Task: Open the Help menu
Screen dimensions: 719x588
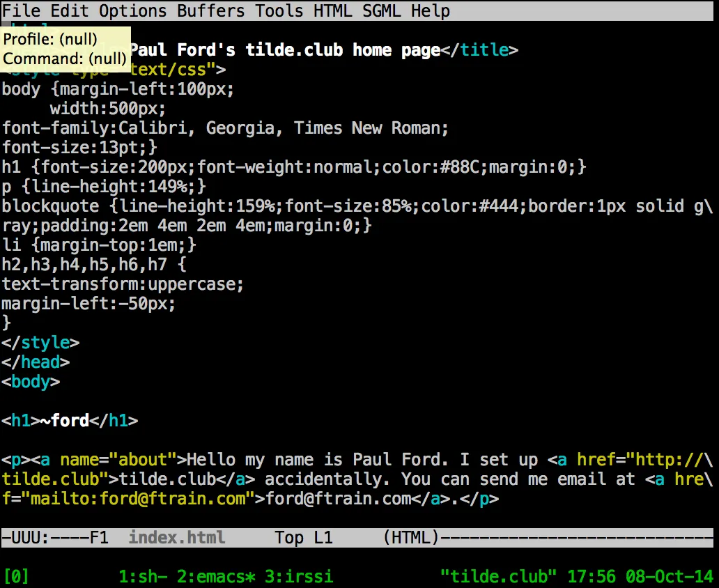Action: 430,10
